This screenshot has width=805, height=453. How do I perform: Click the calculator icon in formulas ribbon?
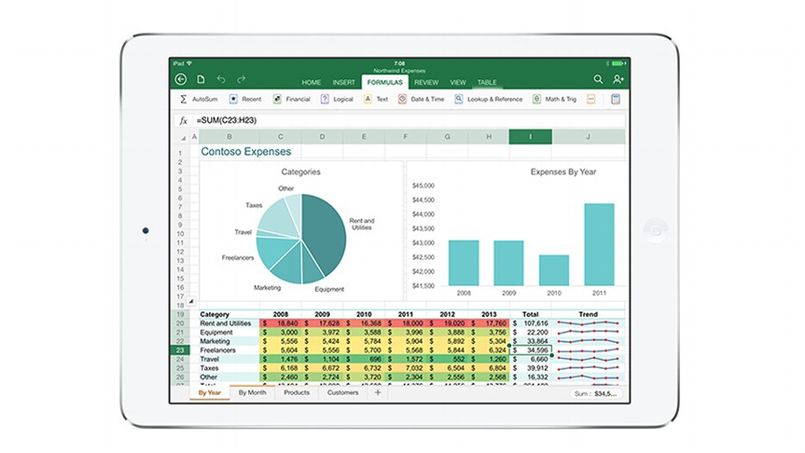point(616,99)
